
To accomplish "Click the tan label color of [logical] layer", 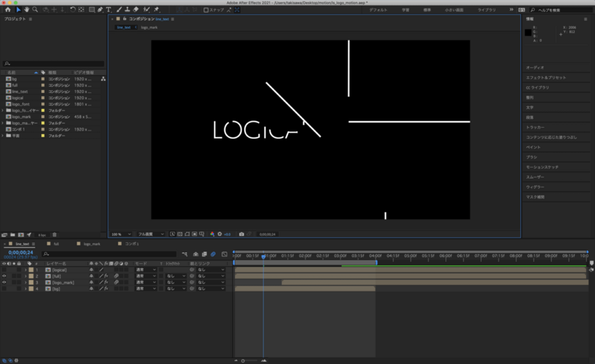I will [x=31, y=270].
